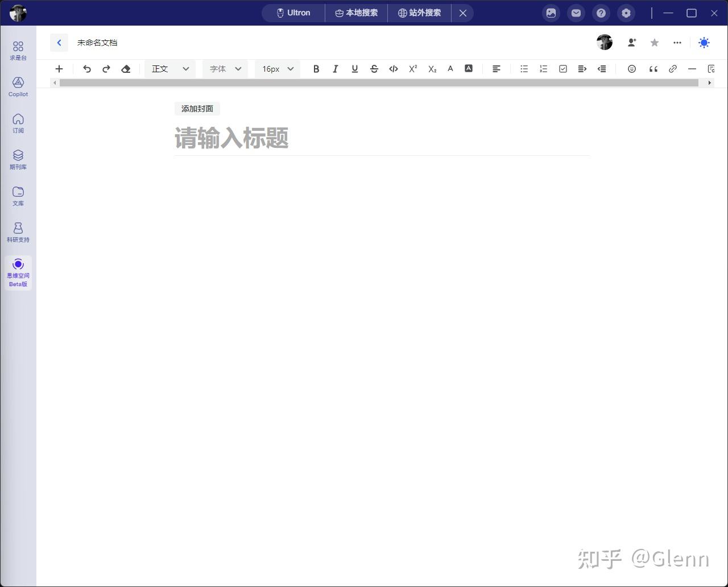Switch to the 站外搜索 tab
Image resolution: width=728 pixels, height=587 pixels.
pos(419,13)
